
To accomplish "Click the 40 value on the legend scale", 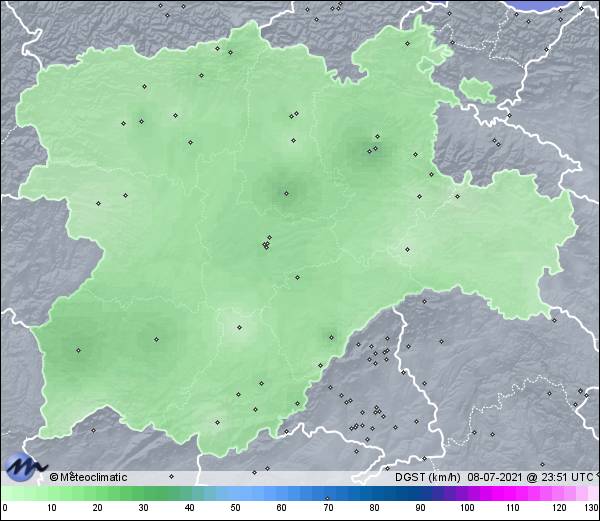I will (189, 508).
